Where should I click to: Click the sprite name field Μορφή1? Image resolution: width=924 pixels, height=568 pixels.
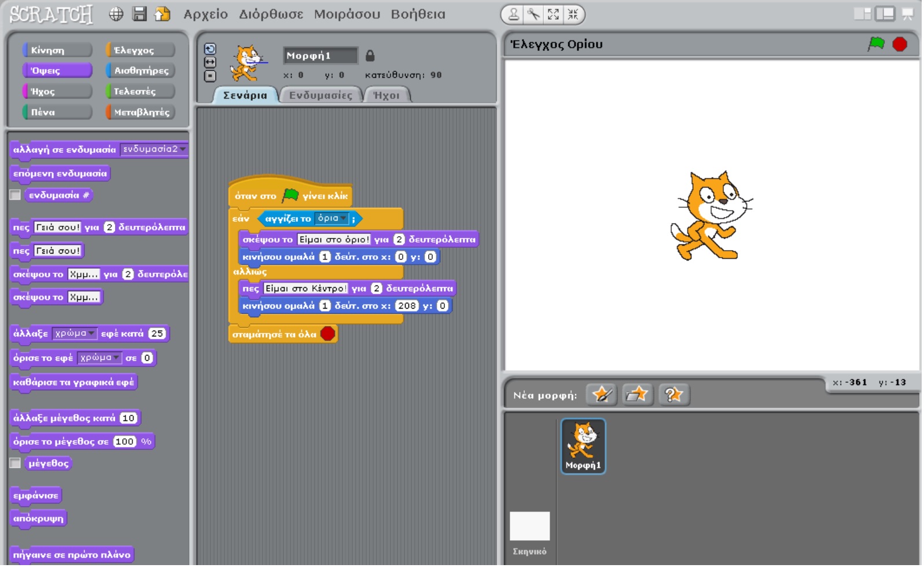click(321, 56)
